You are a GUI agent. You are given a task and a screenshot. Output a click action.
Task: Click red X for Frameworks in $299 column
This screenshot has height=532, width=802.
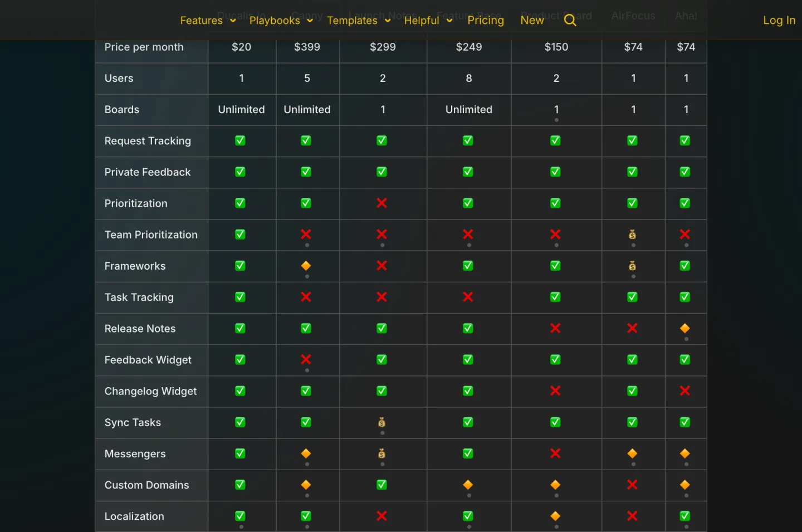click(382, 266)
